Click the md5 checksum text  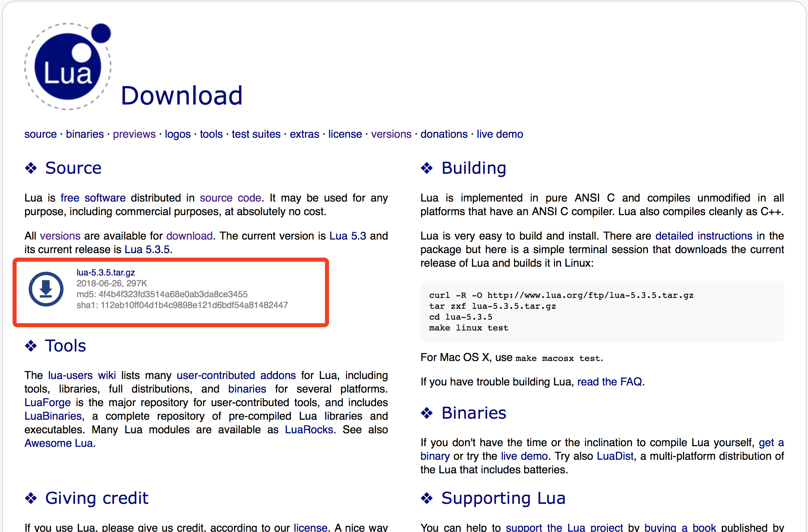162,294
